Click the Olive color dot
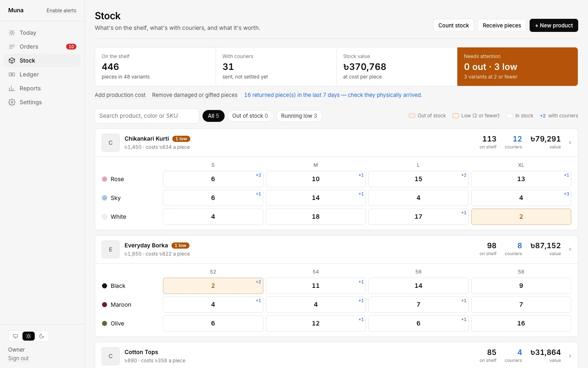This screenshot has width=588, height=368. 105,323
